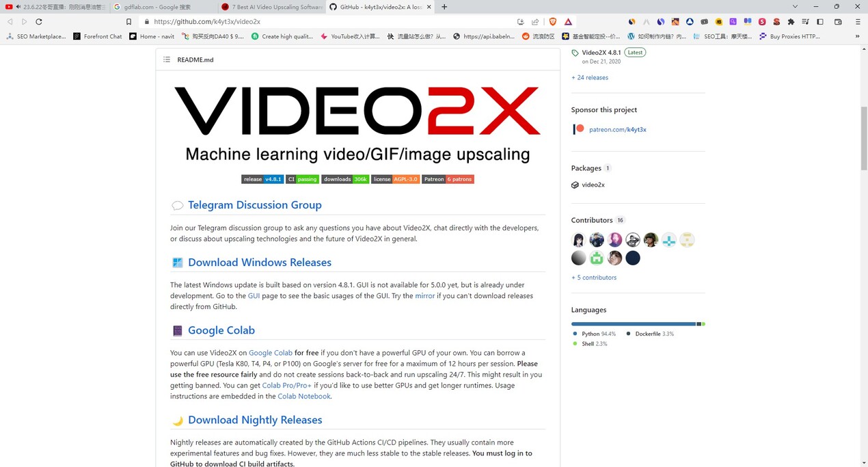The width and height of the screenshot is (868, 467).
Task: Click the share page icon in the toolbar
Action: (x=535, y=21)
